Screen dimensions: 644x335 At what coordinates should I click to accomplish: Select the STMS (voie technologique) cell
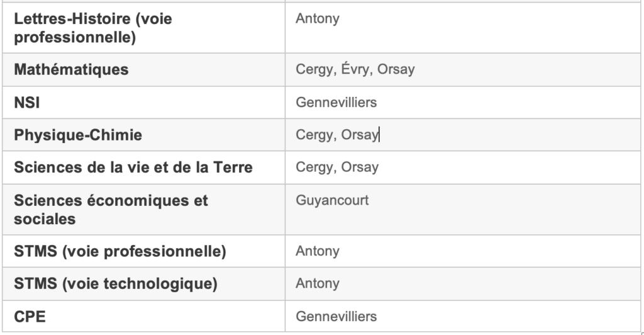116,284
